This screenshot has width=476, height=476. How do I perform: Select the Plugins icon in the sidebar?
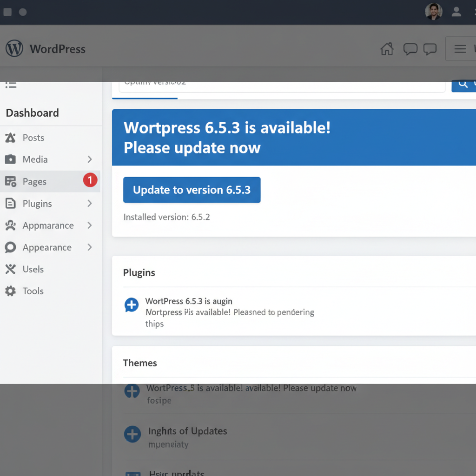11,204
